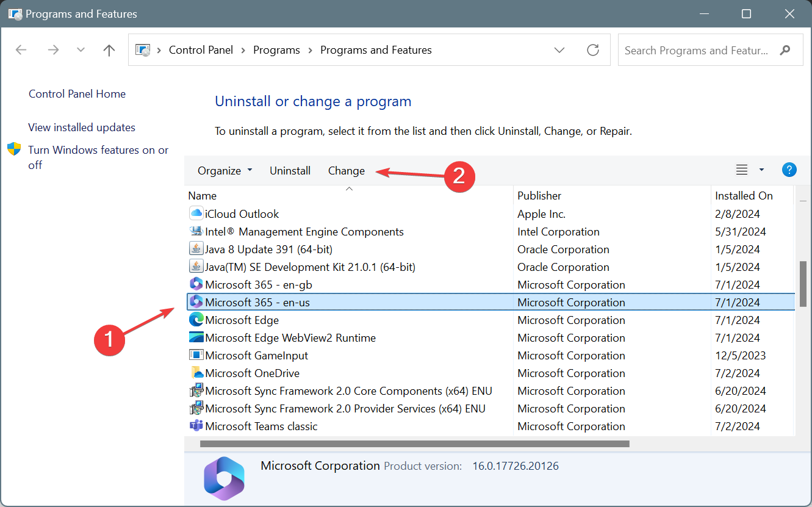Click the Microsoft Teams classic icon
The height and width of the screenshot is (507, 812).
(196, 426)
